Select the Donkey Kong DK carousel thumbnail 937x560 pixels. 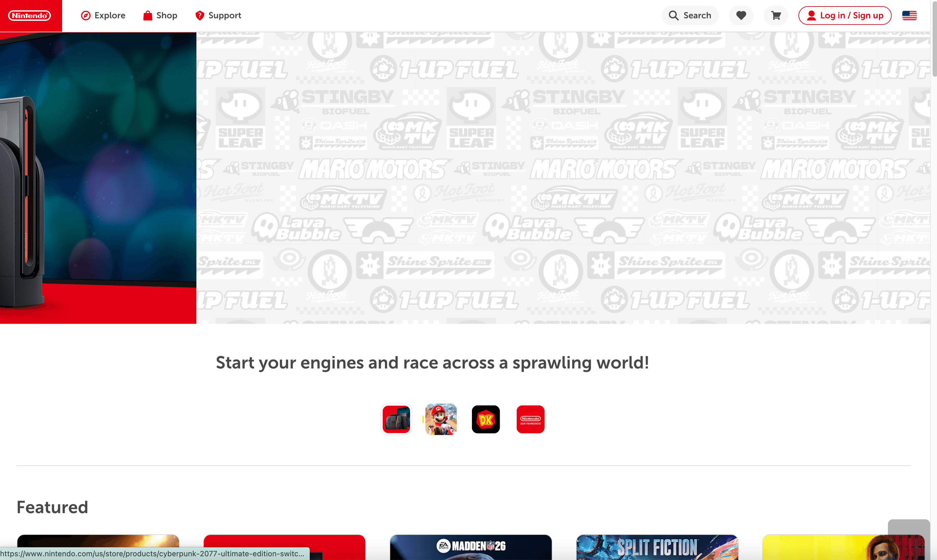pos(486,419)
